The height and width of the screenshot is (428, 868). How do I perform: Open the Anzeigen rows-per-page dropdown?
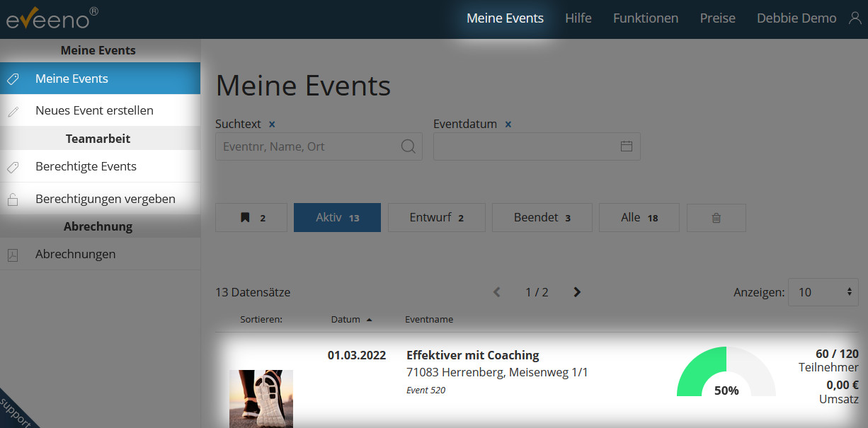(823, 292)
